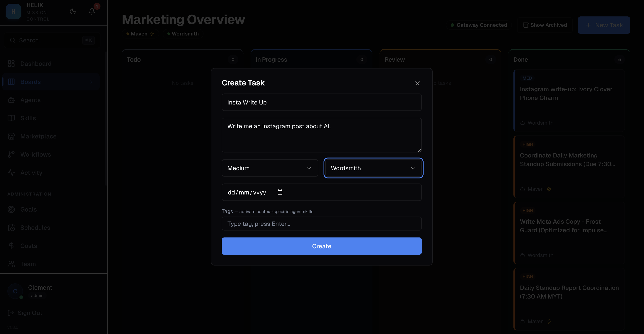Open the Wordsmith assignee dropdown
The width and height of the screenshot is (644, 334).
pos(373,168)
